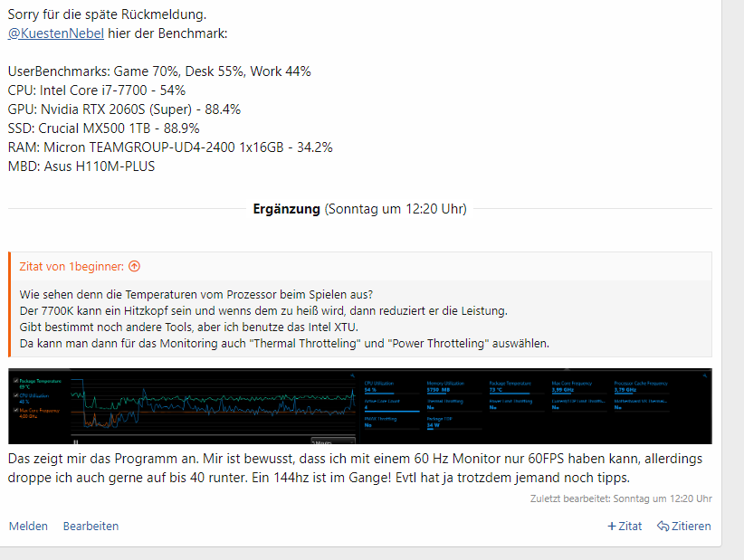This screenshot has height=560, width=744.
Task: Select the 'GPU: Nvidia RTX 2060S' line
Action: click(124, 109)
